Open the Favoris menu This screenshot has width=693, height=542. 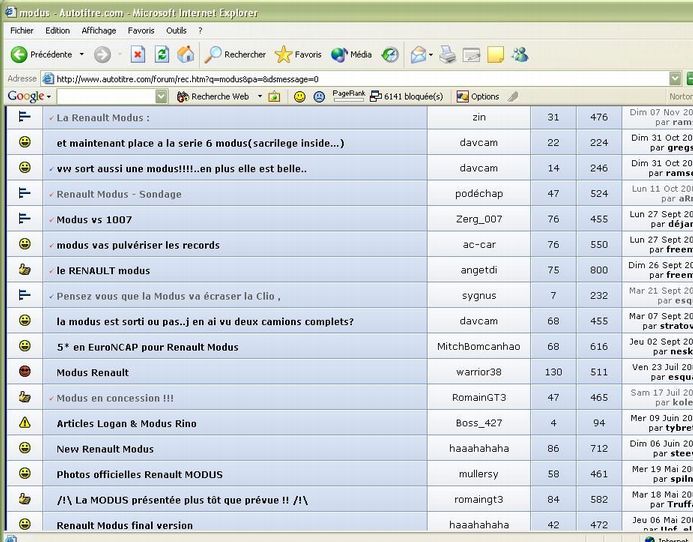pos(141,31)
